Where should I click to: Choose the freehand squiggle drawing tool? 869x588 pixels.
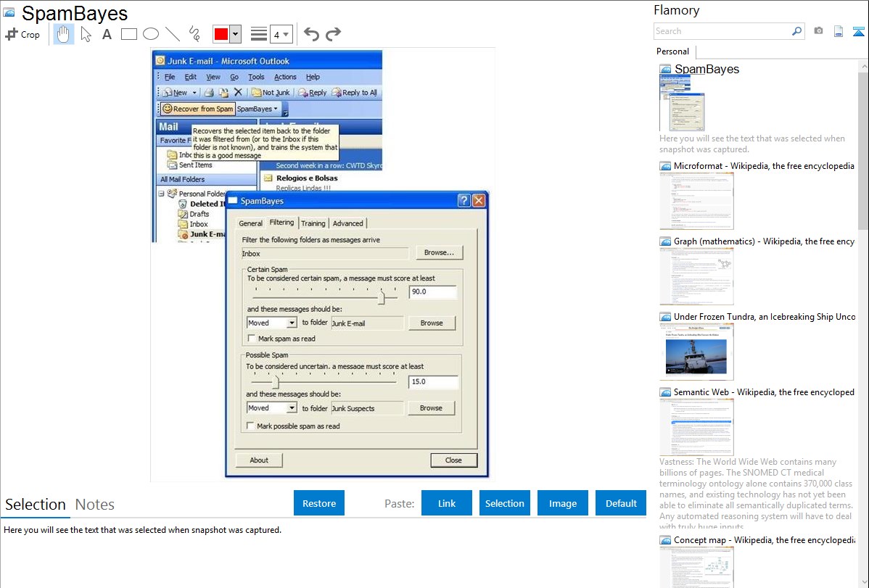pos(194,34)
